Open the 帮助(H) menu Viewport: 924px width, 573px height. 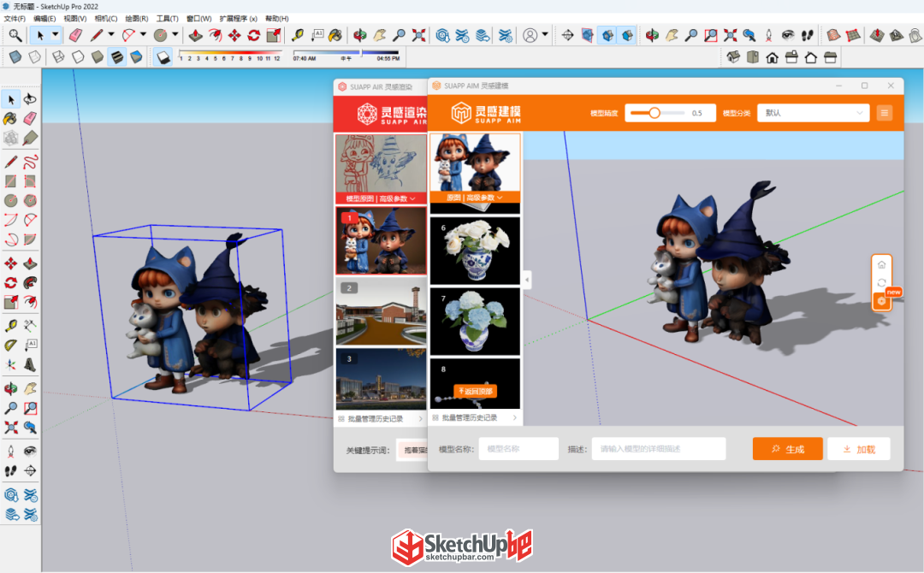point(277,19)
